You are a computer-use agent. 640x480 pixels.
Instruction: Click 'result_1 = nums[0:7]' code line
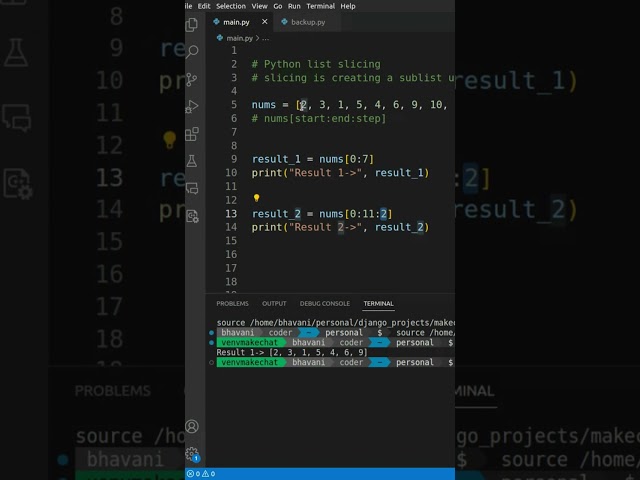point(313,159)
